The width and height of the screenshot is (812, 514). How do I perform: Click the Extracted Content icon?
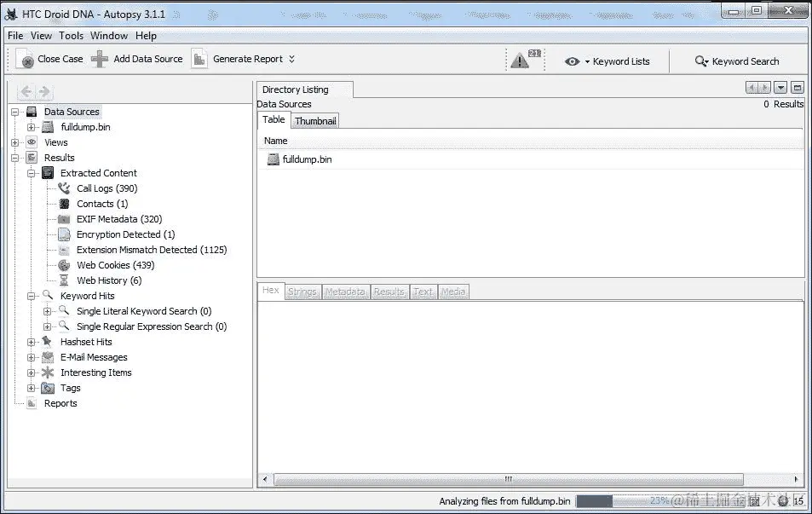[48, 173]
